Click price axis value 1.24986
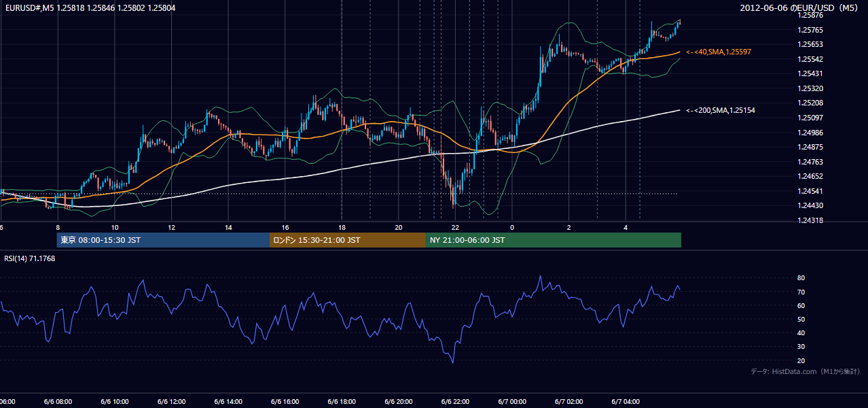The width and height of the screenshot is (868, 408). coord(810,133)
